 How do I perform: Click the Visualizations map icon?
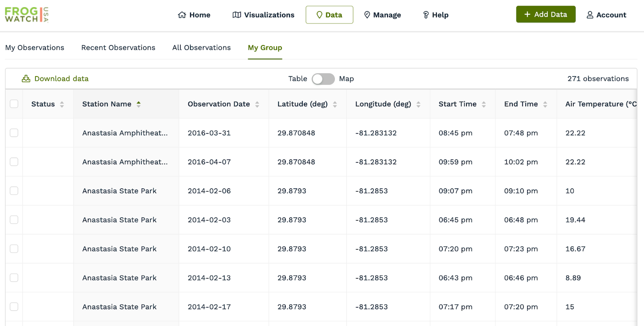237,15
